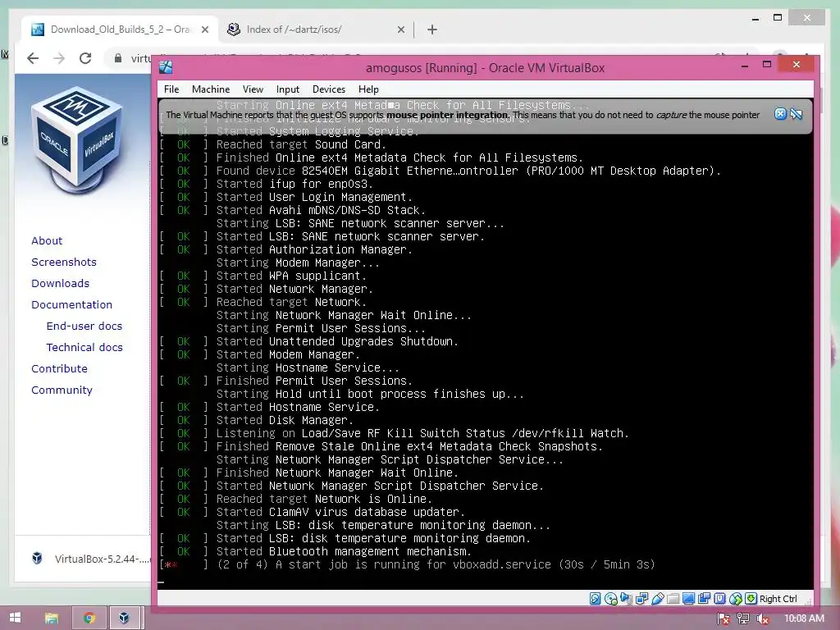This screenshot has width=840, height=630.
Task: Open the Technical docs link
Action: point(84,348)
